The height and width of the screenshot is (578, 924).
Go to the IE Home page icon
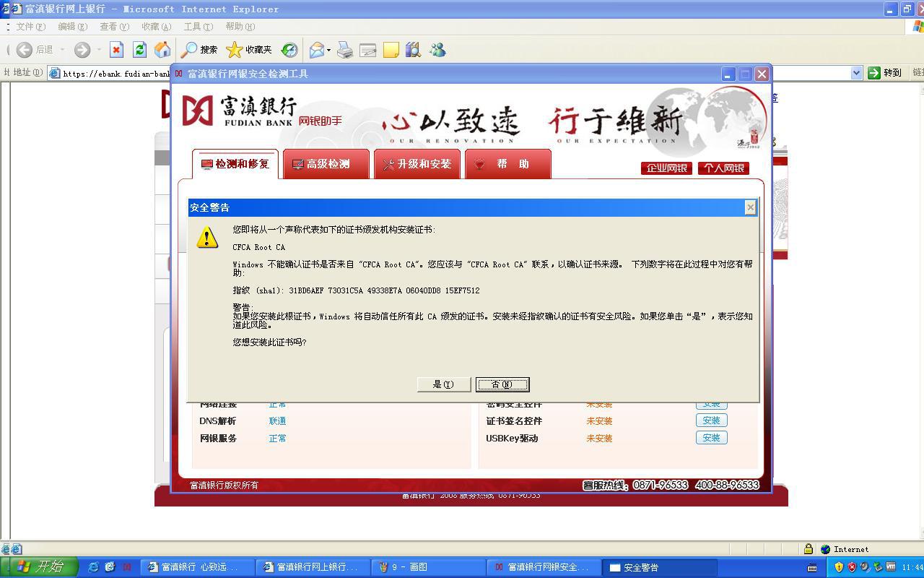point(162,50)
